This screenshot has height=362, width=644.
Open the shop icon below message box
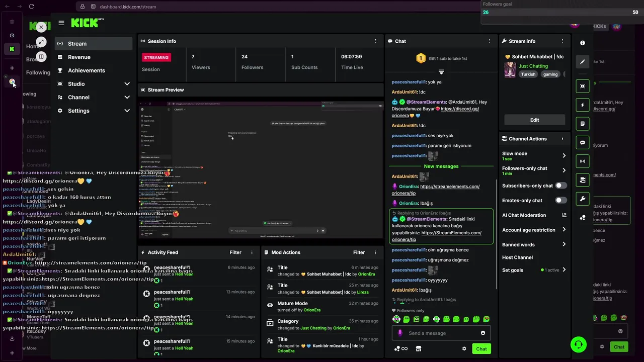pyautogui.click(x=418, y=348)
